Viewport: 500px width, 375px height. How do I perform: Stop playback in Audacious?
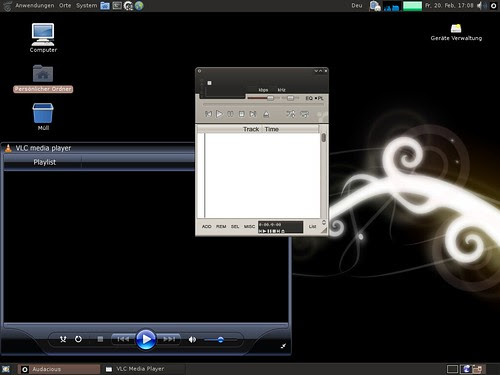click(242, 114)
